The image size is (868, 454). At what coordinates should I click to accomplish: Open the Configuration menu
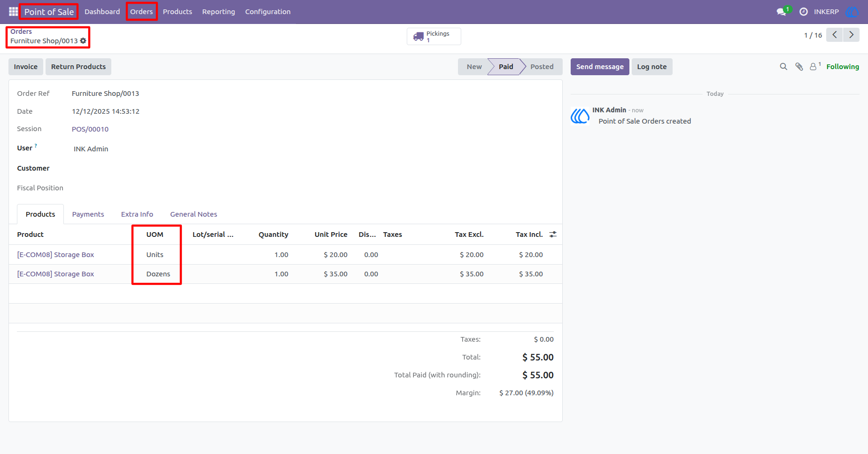point(268,12)
